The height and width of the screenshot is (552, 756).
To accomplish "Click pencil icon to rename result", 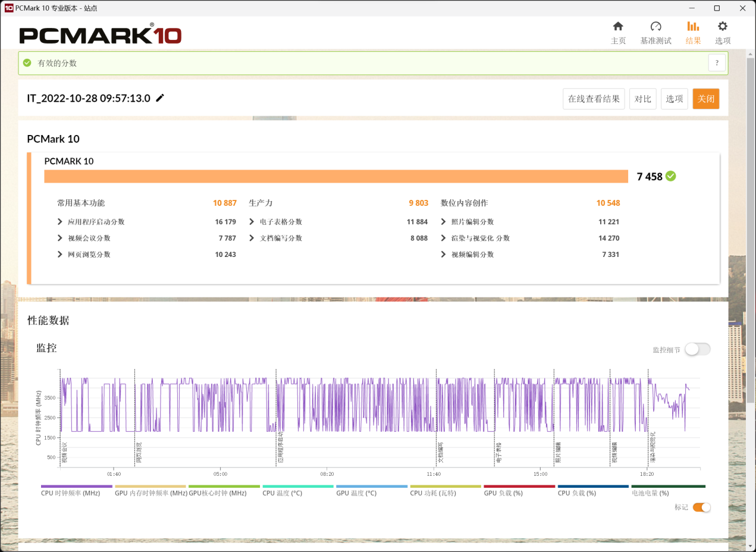I will tap(160, 98).
